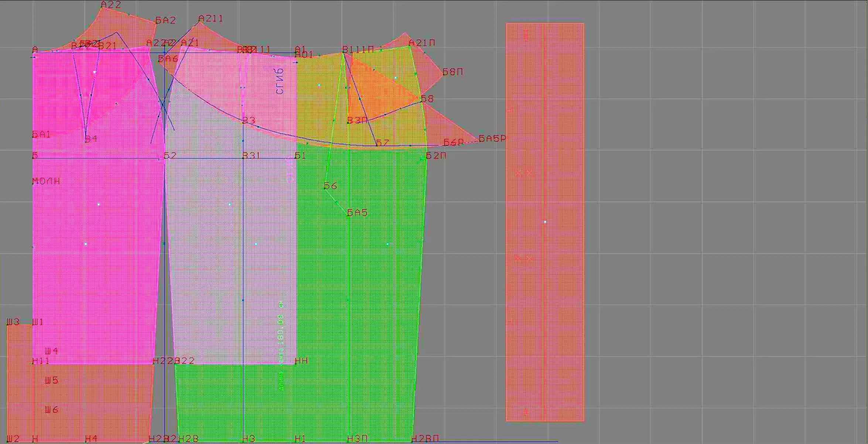Click the vertical СГИБ text at top
The width and height of the screenshot is (868, 444).
click(280, 81)
